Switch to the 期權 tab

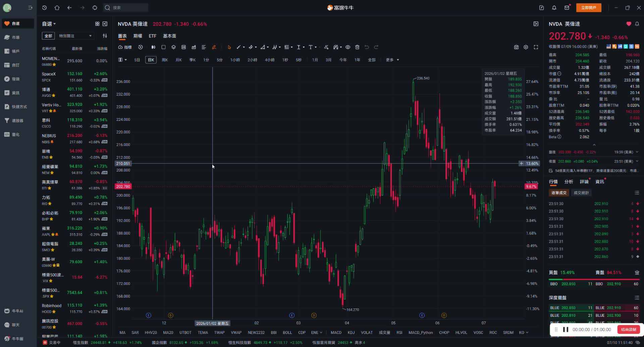click(138, 36)
